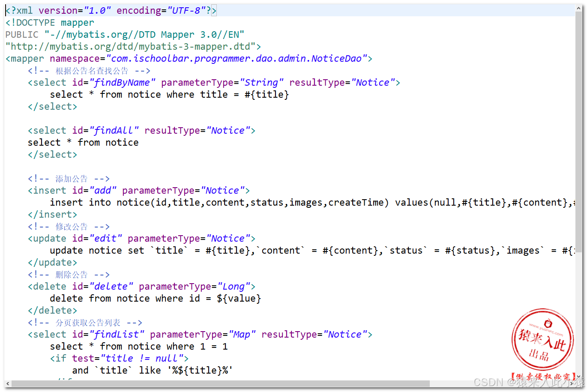Viewport: 587px width, 392px height.
Task: Click the "update notice set" SQL line
Action: coord(312,250)
